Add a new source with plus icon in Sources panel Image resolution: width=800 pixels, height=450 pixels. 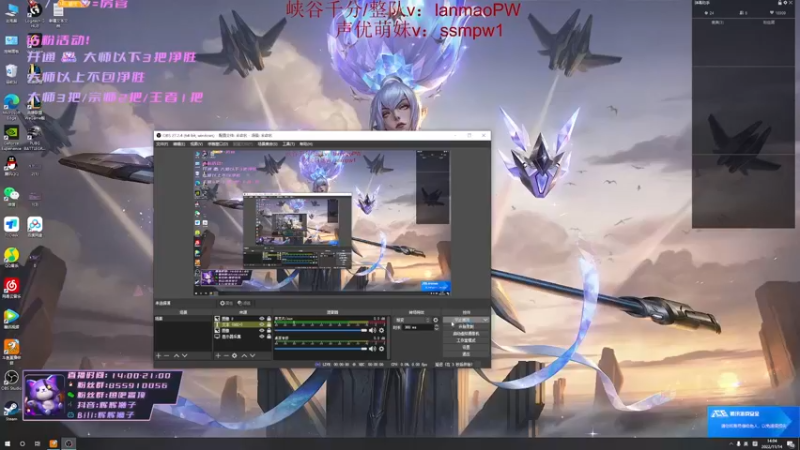click(x=218, y=356)
